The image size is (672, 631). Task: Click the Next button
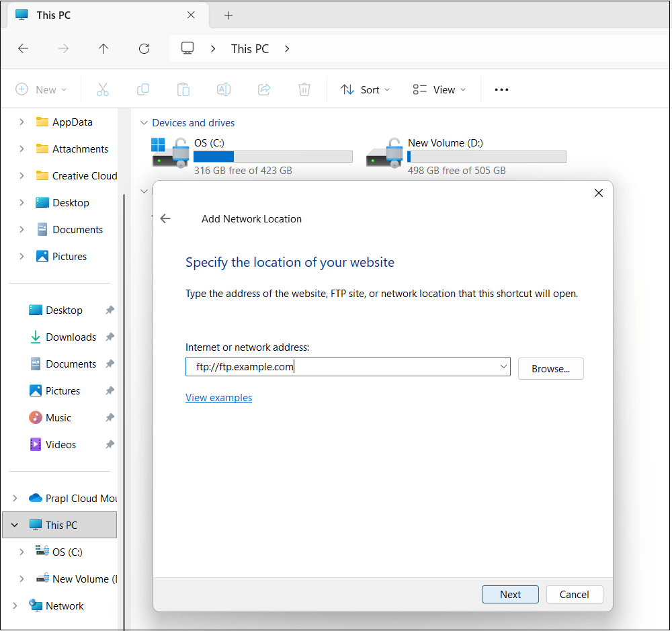point(510,595)
